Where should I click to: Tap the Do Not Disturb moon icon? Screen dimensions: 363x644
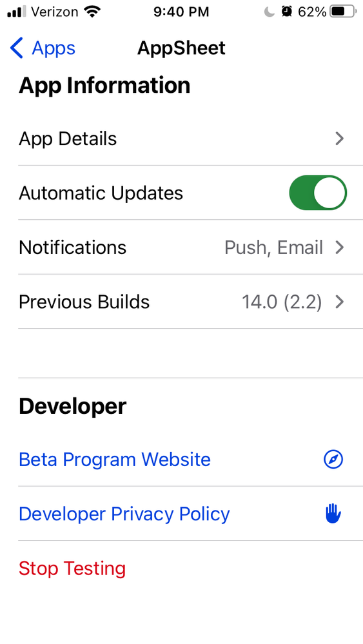[269, 12]
